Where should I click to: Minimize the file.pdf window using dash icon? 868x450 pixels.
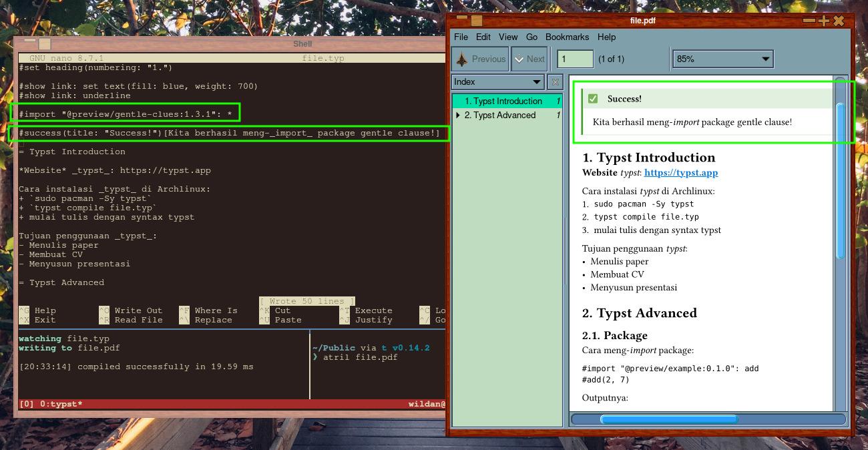click(809, 21)
